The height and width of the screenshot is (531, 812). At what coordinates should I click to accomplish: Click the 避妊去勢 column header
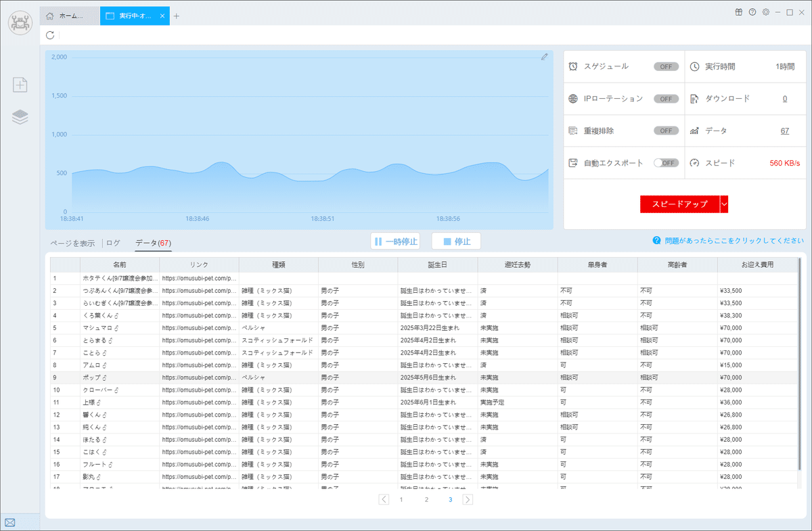pyautogui.click(x=518, y=264)
